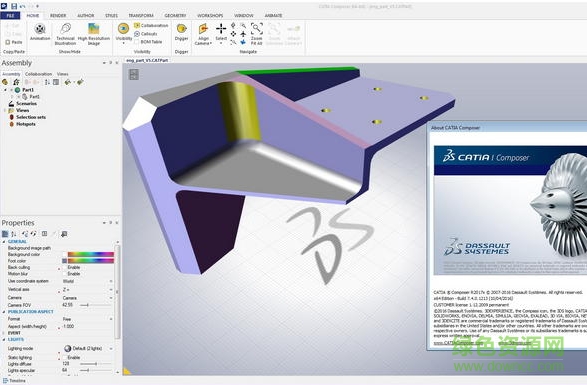587x385 pixels.
Task: Open the Views tab in Assembly panel
Action: (63, 74)
